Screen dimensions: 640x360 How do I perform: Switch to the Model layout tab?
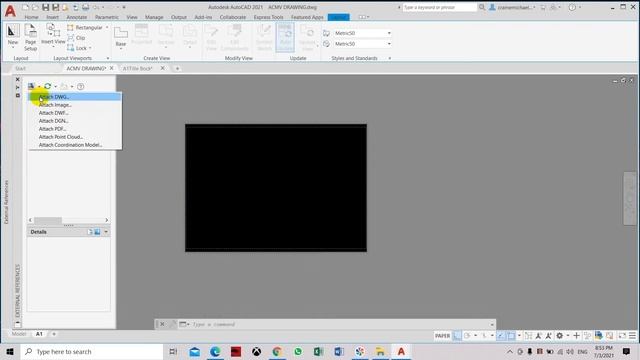19,334
